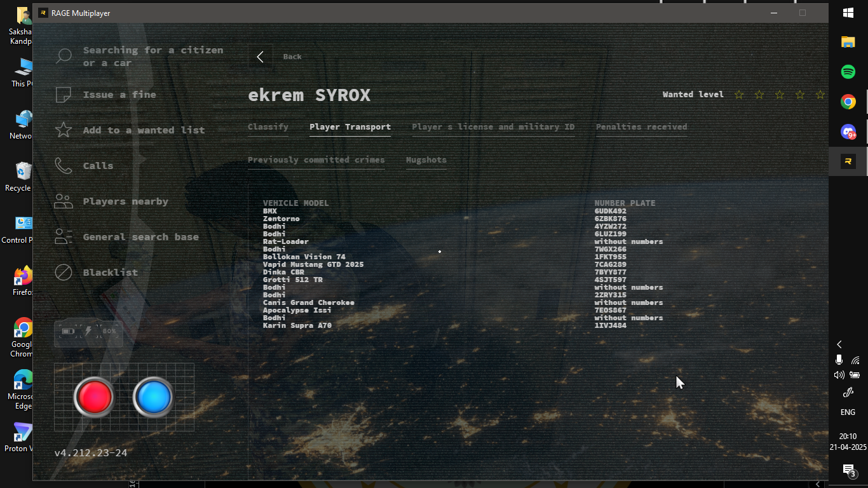Open Penalties received tab
This screenshot has height=488, width=868.
click(641, 127)
